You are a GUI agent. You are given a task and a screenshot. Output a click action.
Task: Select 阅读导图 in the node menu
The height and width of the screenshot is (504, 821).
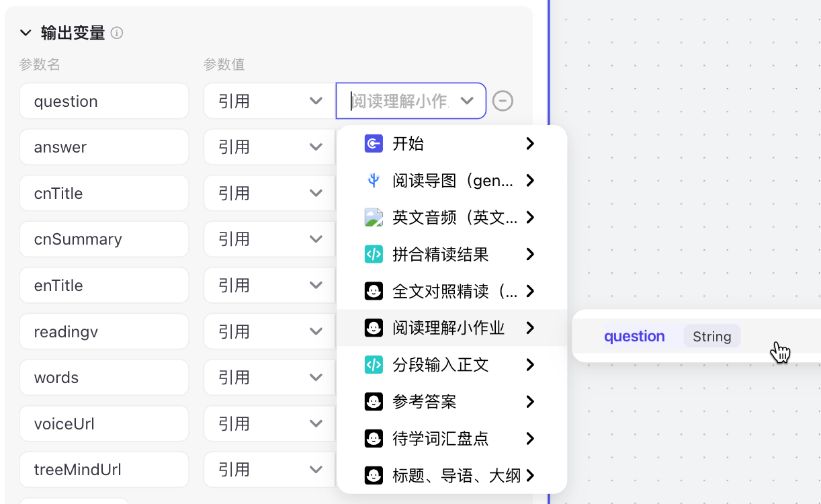coord(451,180)
